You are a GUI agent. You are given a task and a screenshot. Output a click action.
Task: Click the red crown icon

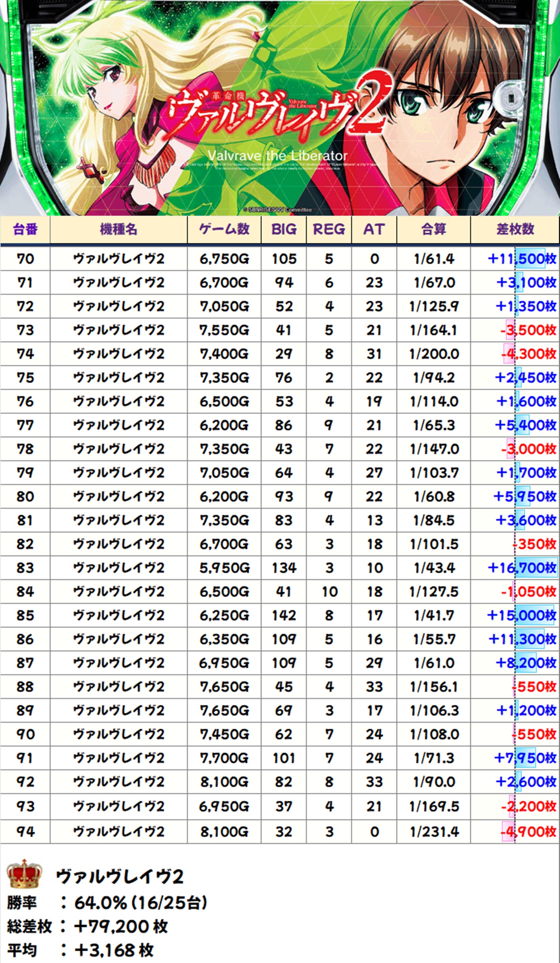point(24,873)
